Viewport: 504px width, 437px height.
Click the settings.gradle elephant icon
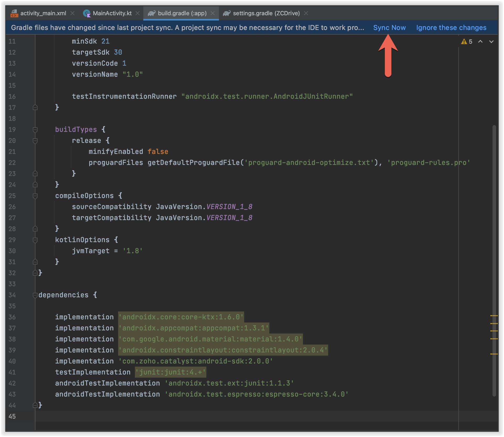[x=227, y=13]
